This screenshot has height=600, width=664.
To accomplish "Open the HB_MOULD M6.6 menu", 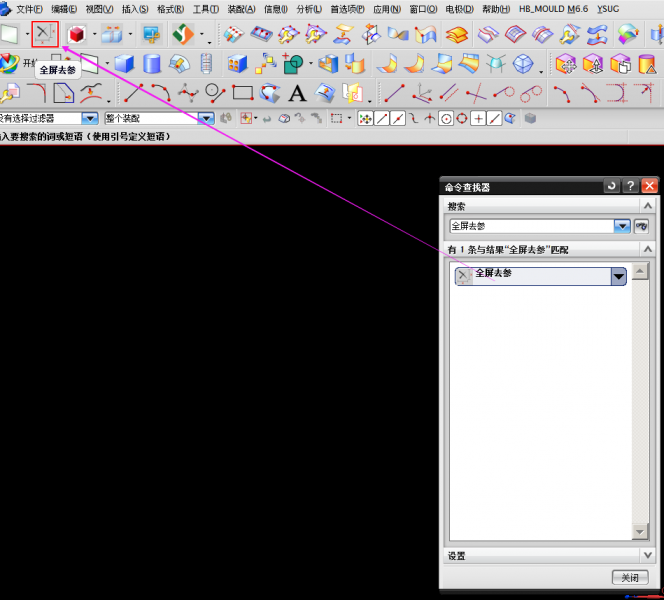I will point(553,9).
